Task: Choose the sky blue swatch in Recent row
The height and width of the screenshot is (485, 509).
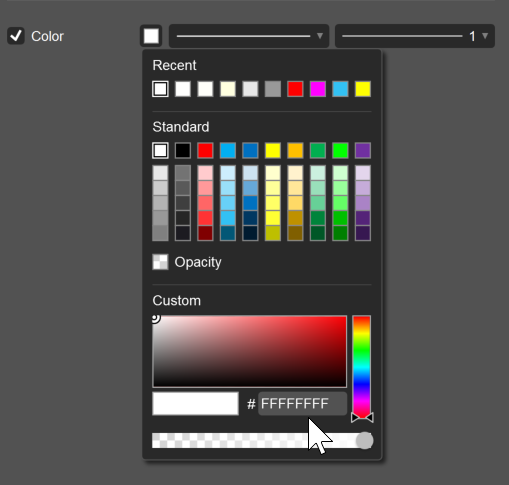Action: [340, 89]
